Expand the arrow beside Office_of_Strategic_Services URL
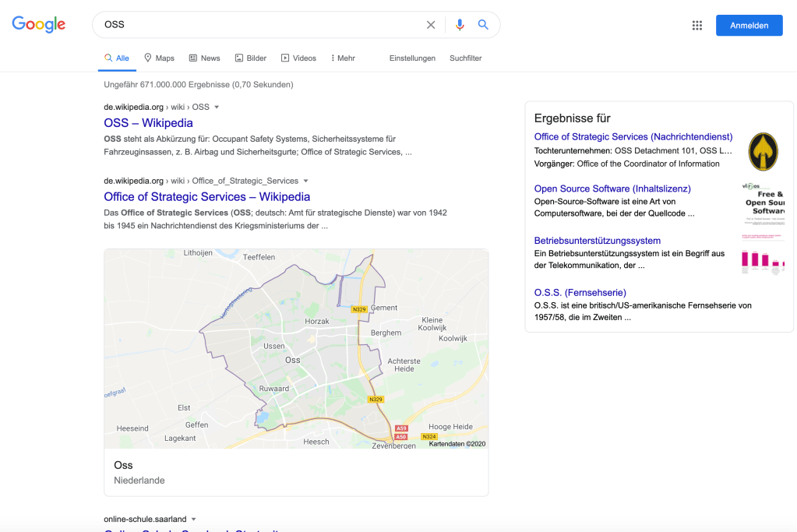 pyautogui.click(x=305, y=180)
